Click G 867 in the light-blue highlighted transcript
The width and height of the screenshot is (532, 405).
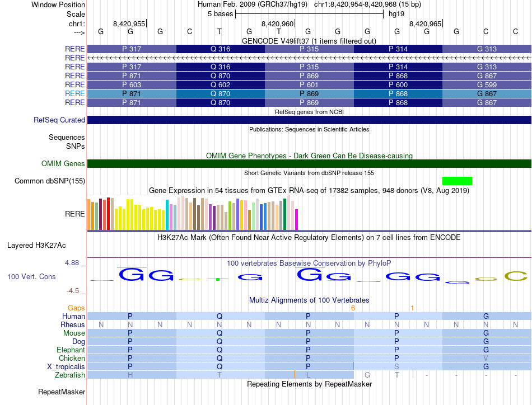[x=487, y=93]
